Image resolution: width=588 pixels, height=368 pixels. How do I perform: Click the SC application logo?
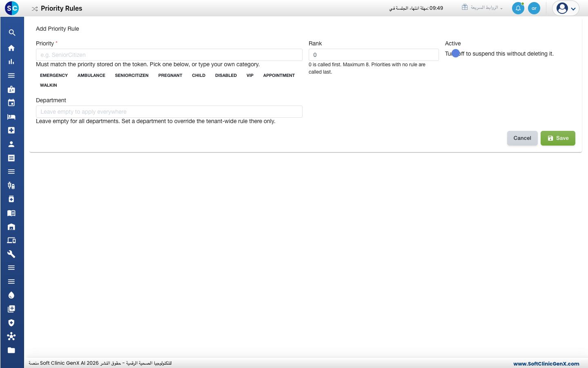(x=12, y=8)
